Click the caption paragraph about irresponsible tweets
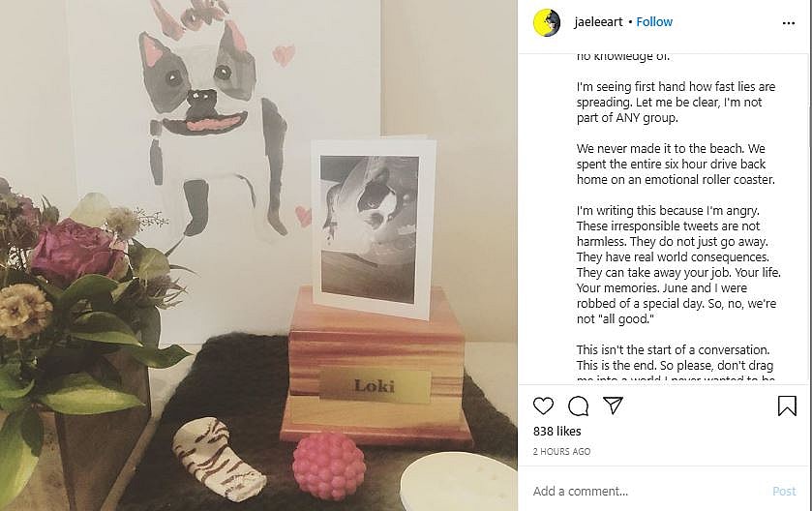 pos(678,264)
